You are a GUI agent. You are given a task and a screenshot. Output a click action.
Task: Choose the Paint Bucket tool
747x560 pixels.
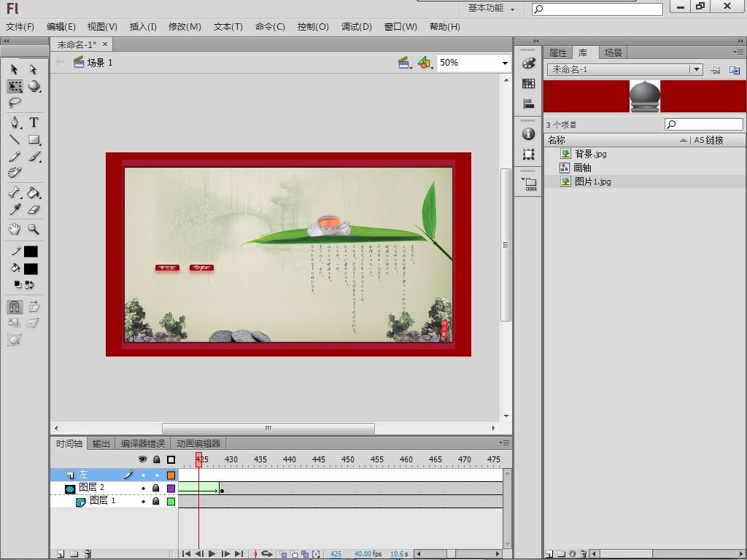(x=34, y=193)
